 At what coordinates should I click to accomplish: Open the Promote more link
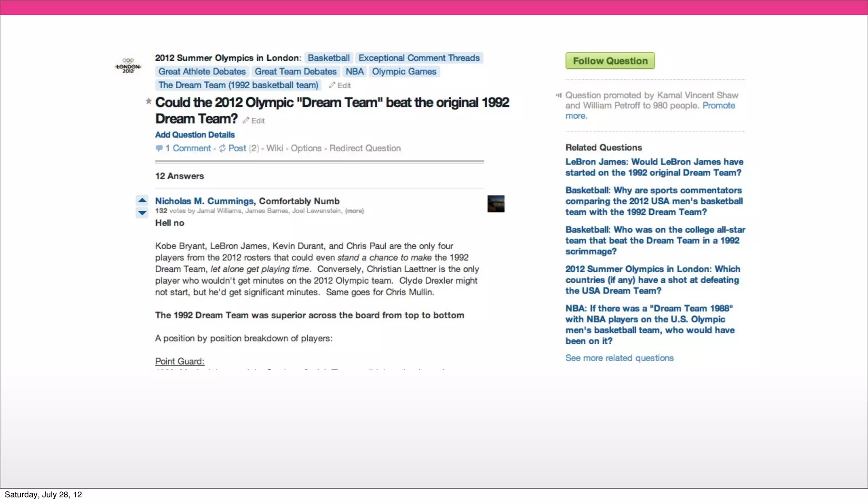[x=718, y=106]
